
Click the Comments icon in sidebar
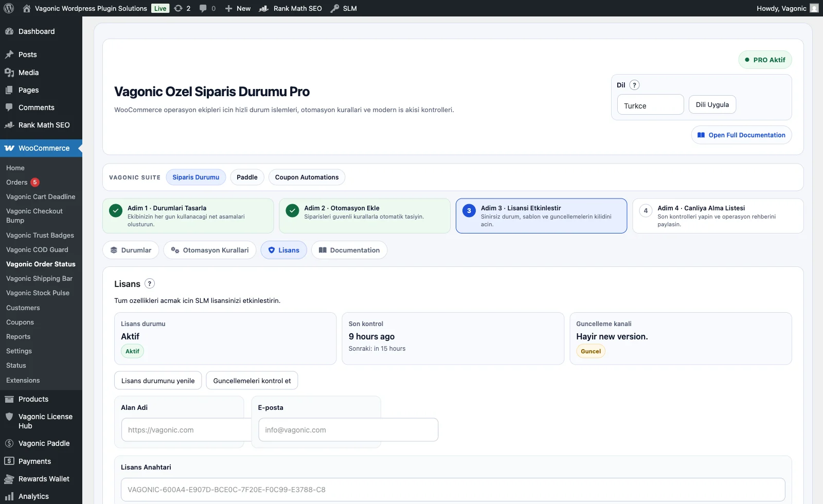click(x=9, y=107)
